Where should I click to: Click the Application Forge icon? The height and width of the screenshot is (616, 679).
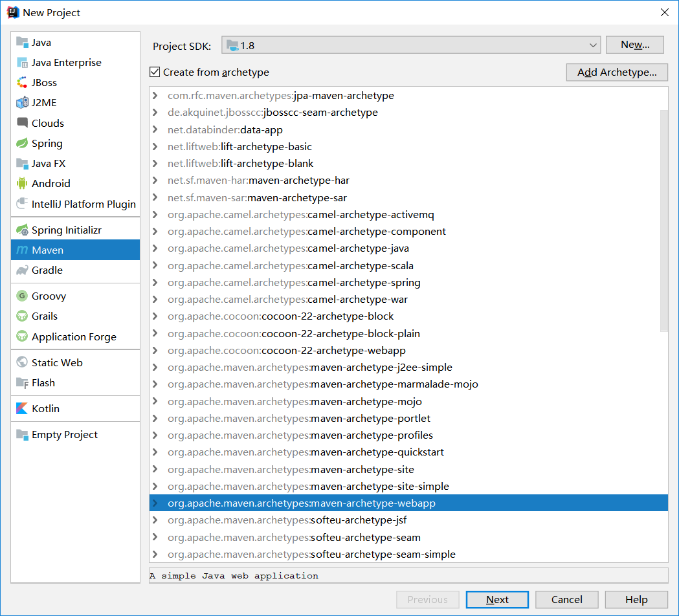pos(22,336)
